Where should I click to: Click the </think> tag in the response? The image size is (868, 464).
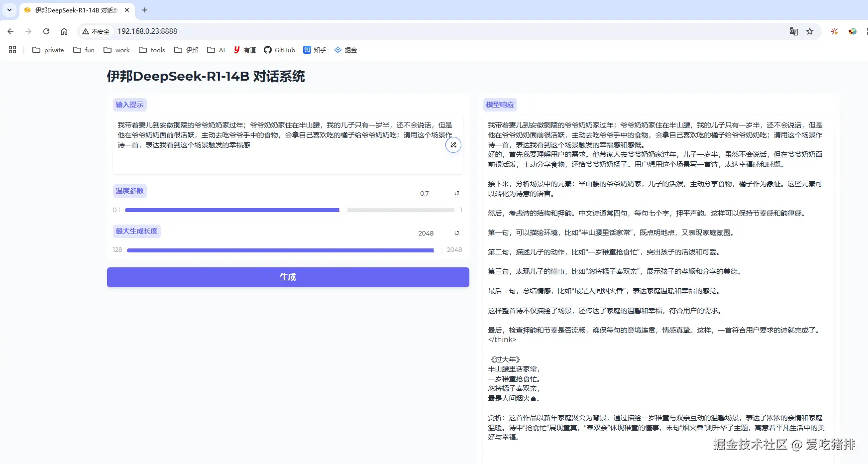[502, 340]
